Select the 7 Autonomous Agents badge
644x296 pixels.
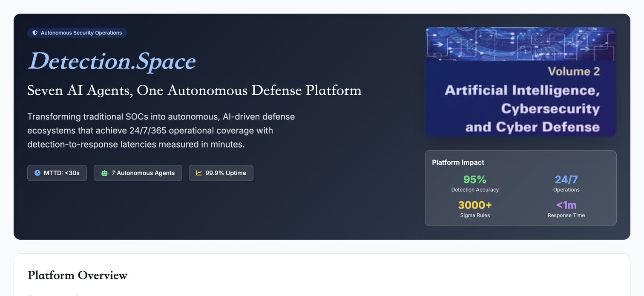(138, 173)
